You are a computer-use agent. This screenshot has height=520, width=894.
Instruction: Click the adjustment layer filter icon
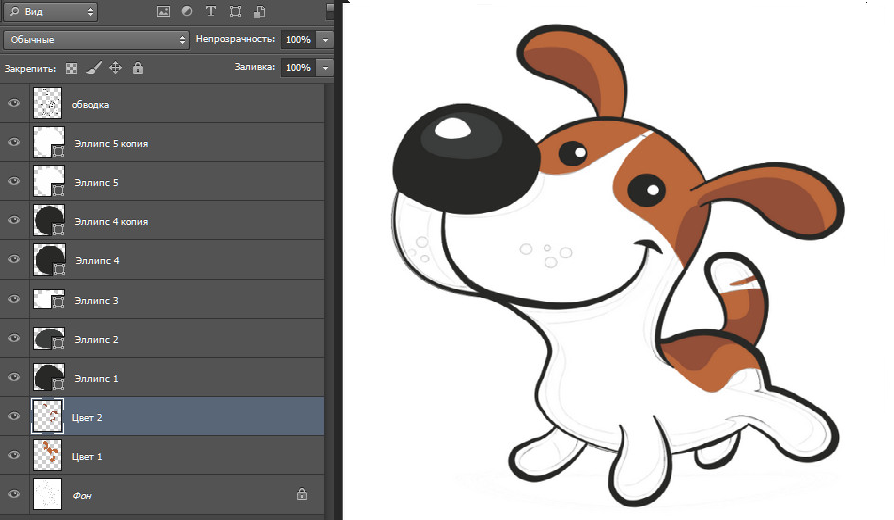(x=187, y=12)
